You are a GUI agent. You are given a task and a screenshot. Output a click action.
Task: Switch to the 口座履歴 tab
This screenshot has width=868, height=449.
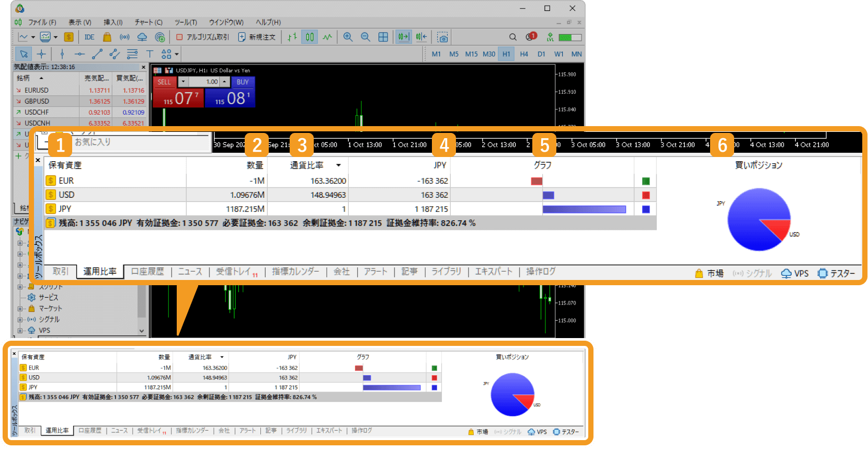pyautogui.click(x=147, y=272)
